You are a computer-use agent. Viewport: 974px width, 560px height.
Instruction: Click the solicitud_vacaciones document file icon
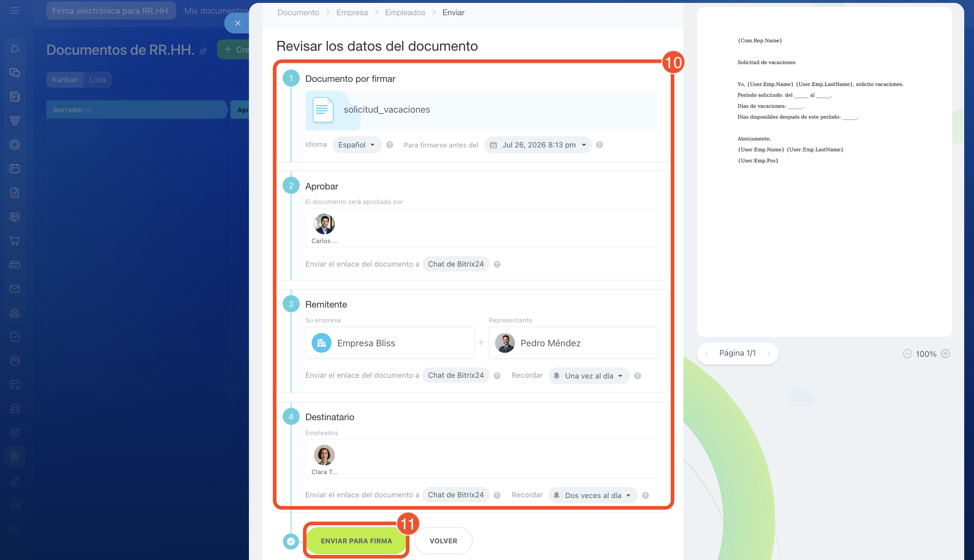click(322, 110)
